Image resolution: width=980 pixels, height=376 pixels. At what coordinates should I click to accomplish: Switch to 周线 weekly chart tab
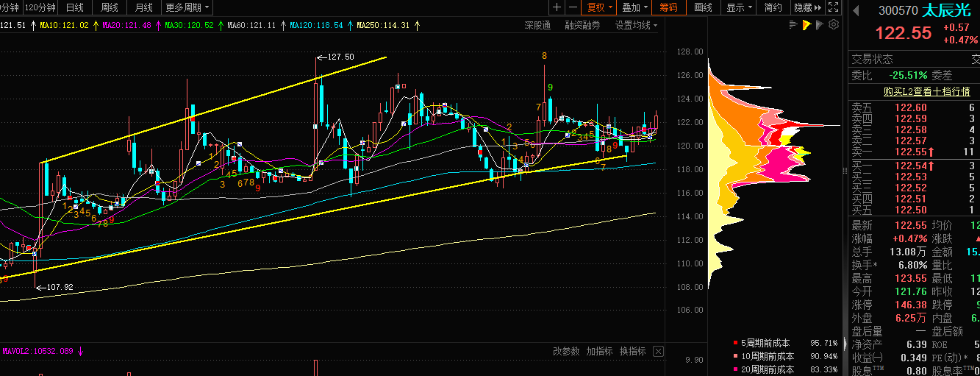[110, 7]
